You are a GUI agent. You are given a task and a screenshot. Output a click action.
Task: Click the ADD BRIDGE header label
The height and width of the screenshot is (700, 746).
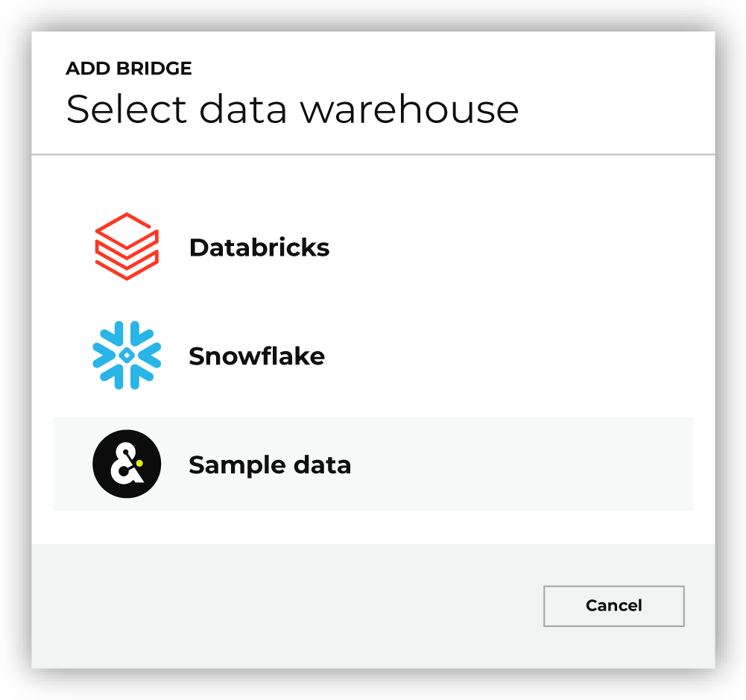tap(129, 68)
